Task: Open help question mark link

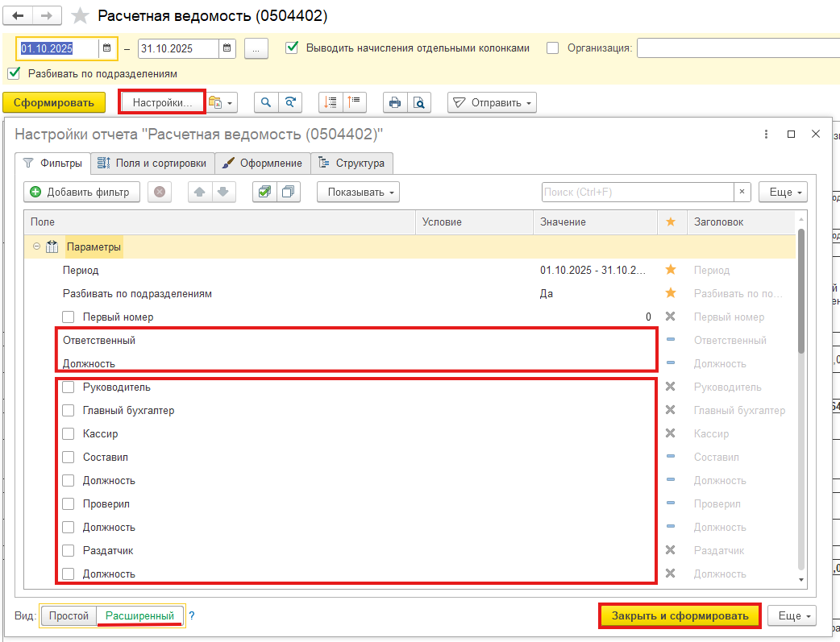Action: point(192,615)
